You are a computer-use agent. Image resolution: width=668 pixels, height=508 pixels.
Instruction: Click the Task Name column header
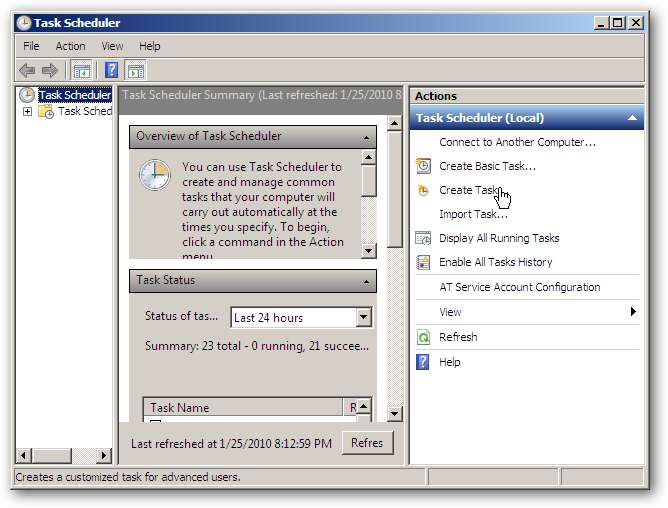point(243,407)
